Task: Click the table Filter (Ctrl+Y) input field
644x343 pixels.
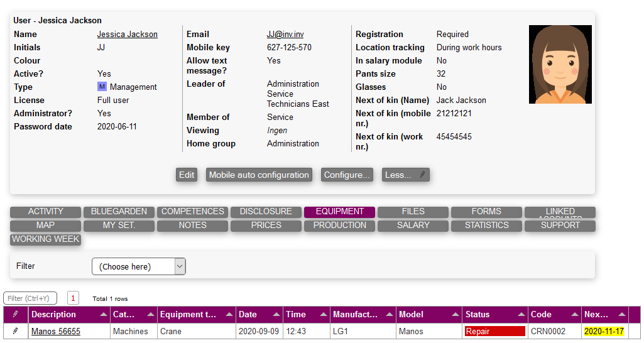Action: 30,298
